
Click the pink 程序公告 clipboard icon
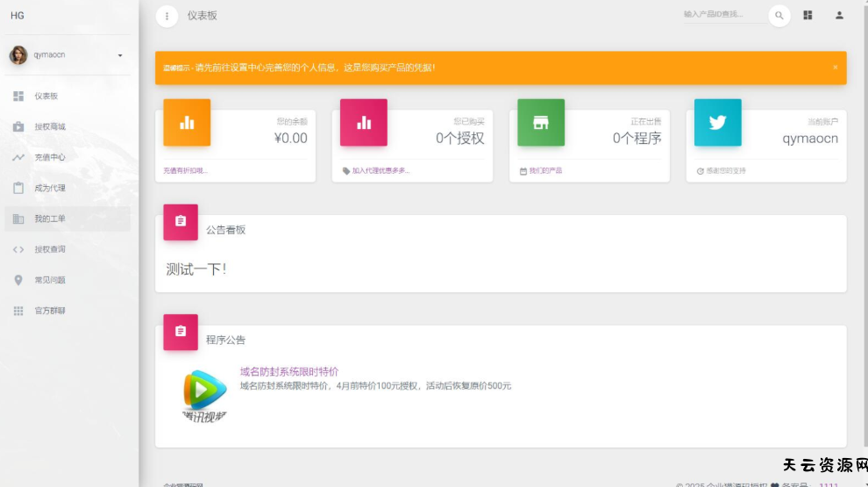point(181,332)
